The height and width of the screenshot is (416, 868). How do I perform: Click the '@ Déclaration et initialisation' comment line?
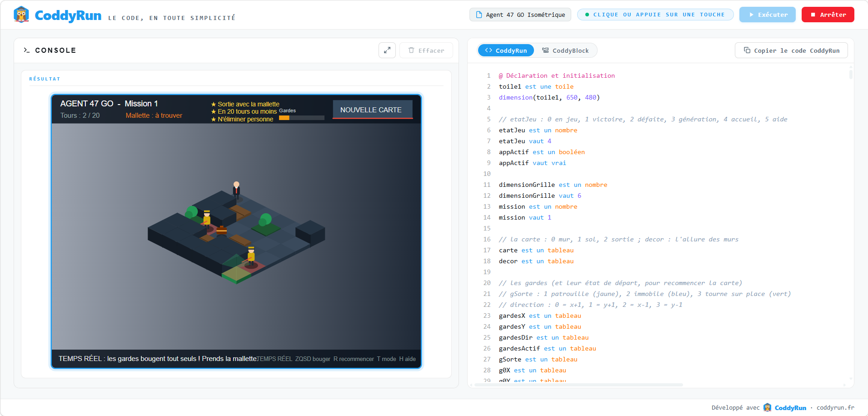click(557, 75)
